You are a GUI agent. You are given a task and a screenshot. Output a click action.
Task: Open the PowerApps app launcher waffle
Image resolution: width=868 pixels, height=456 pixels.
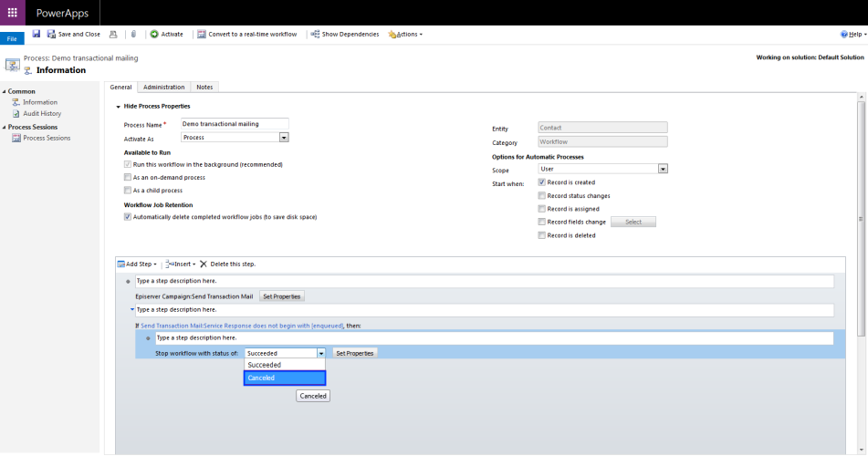pos(12,12)
